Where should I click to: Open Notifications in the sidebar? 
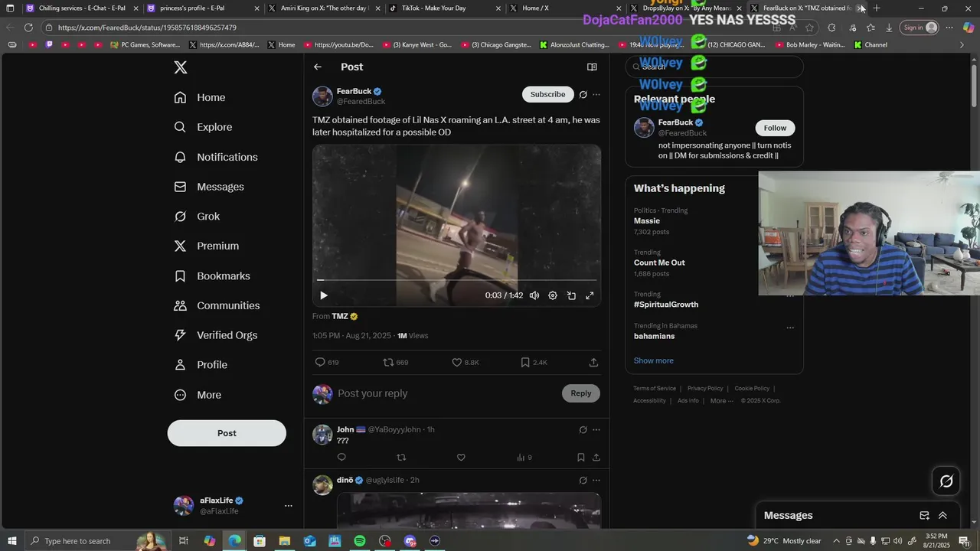click(x=216, y=157)
